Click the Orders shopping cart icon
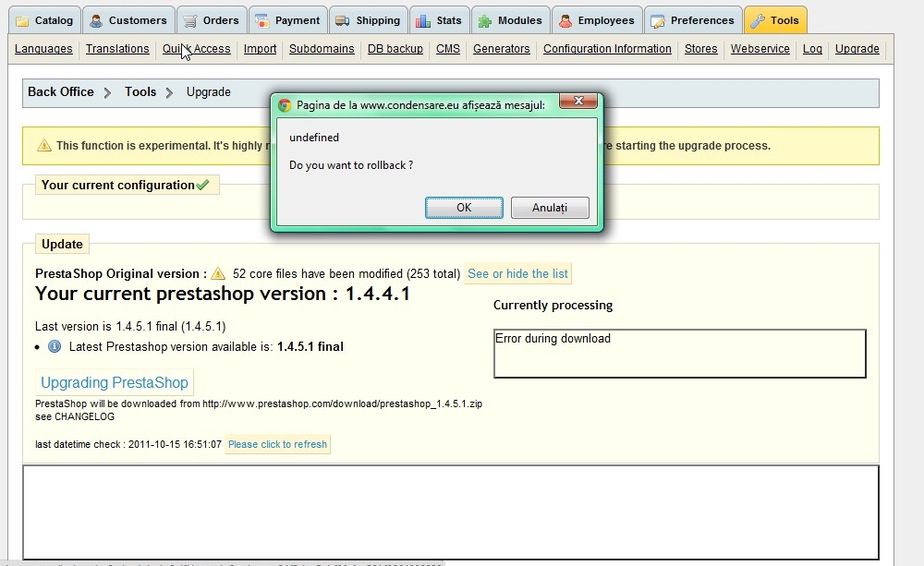Viewport: 924px width, 566px height. point(189,21)
